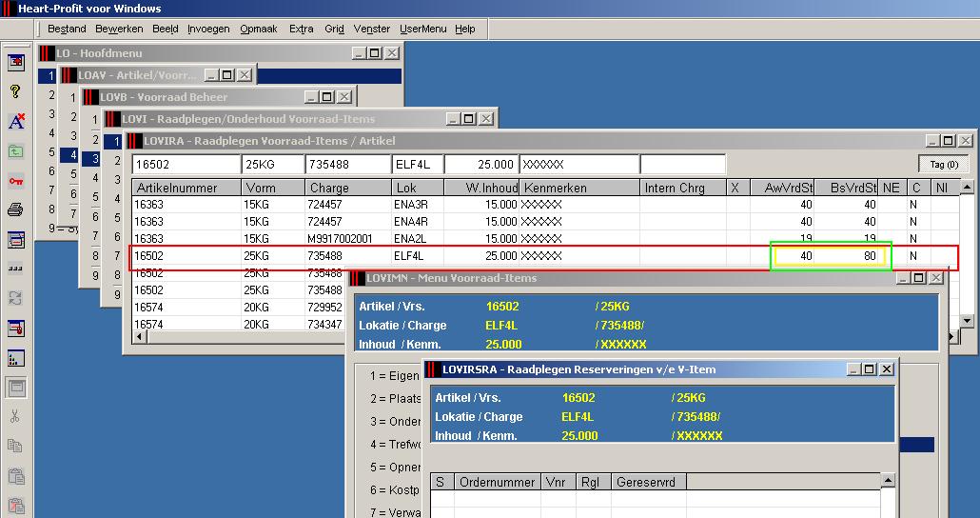Click the filter field containing 25.000
The image size is (980, 518).
481,165
